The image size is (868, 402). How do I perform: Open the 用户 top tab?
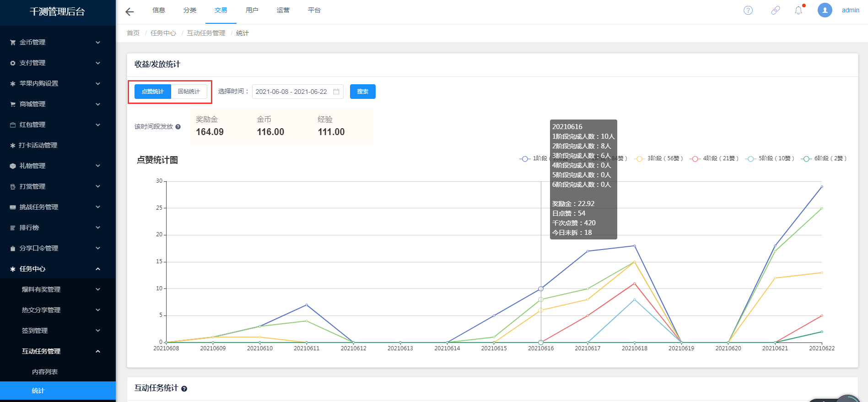point(252,10)
